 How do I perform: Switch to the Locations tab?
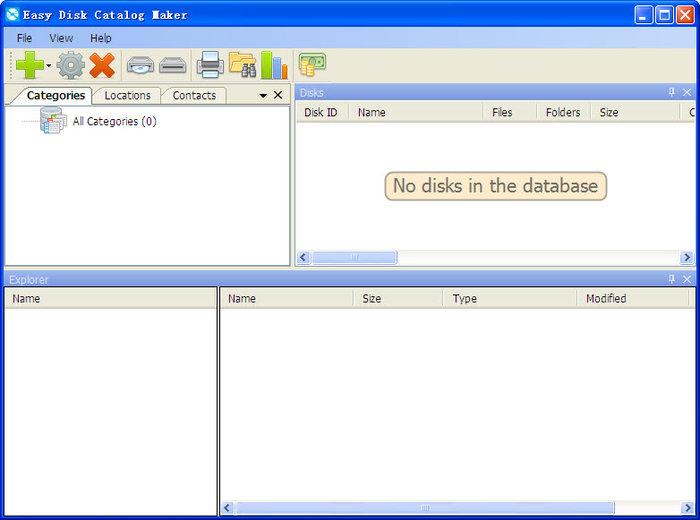pos(127,96)
